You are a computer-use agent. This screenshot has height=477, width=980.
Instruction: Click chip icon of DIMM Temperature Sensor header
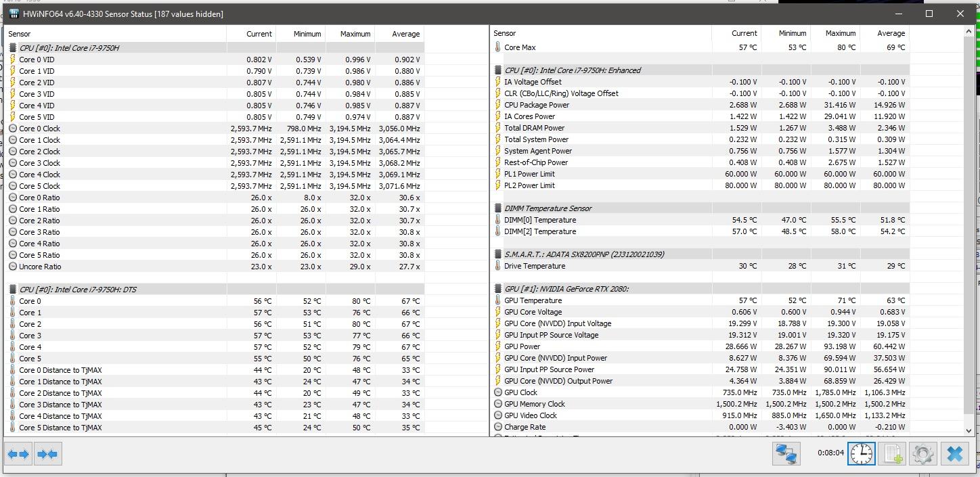coord(498,208)
